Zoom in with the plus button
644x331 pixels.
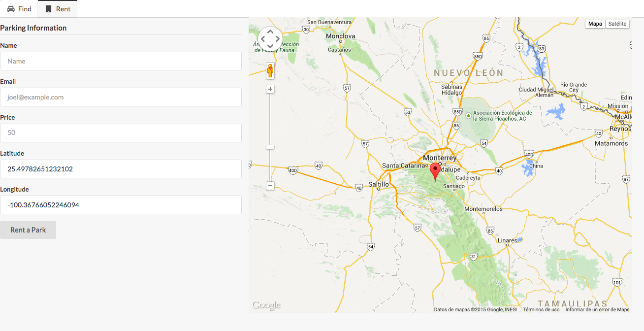(x=270, y=89)
